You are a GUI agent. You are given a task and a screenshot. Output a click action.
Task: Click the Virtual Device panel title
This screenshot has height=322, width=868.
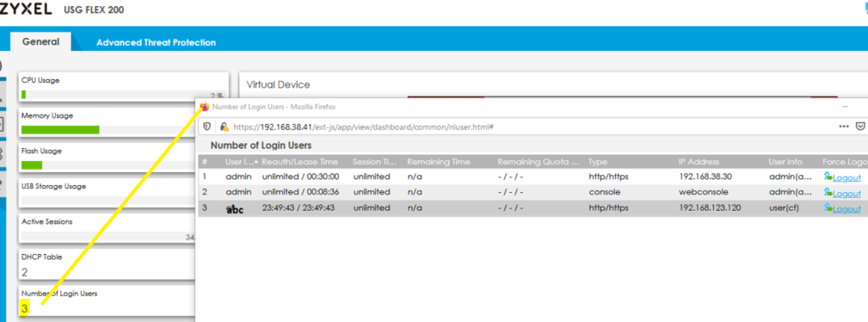[x=278, y=84]
